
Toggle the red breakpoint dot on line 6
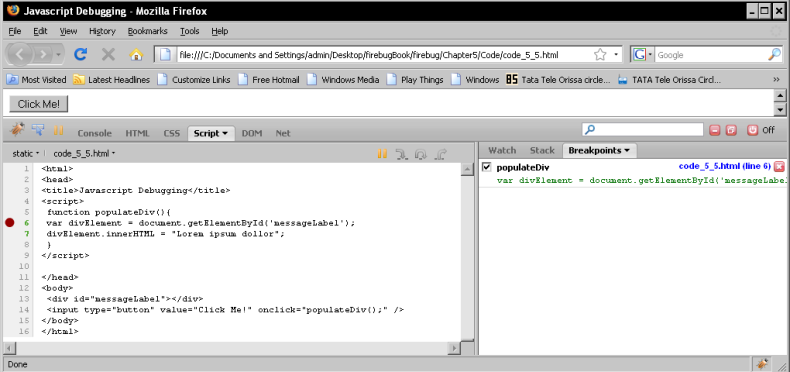pos(10,222)
